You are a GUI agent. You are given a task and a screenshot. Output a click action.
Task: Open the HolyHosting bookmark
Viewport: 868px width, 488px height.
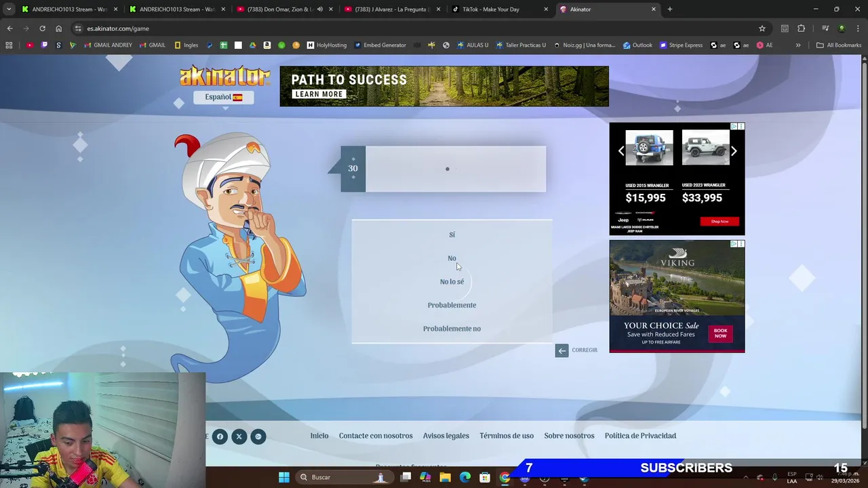click(x=327, y=45)
